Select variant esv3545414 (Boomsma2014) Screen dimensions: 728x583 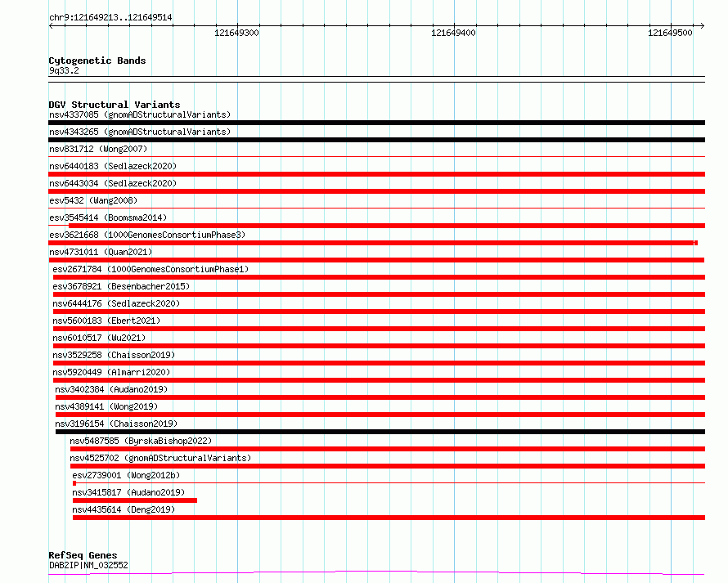pos(108,218)
